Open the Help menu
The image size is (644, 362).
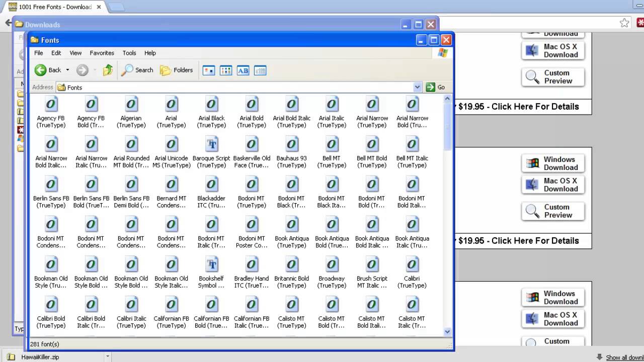pos(150,53)
